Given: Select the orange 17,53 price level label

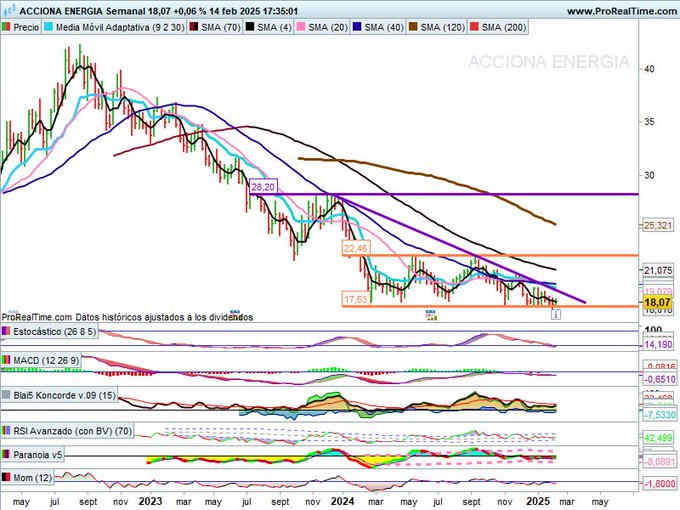Looking at the screenshot, I should 356,299.
